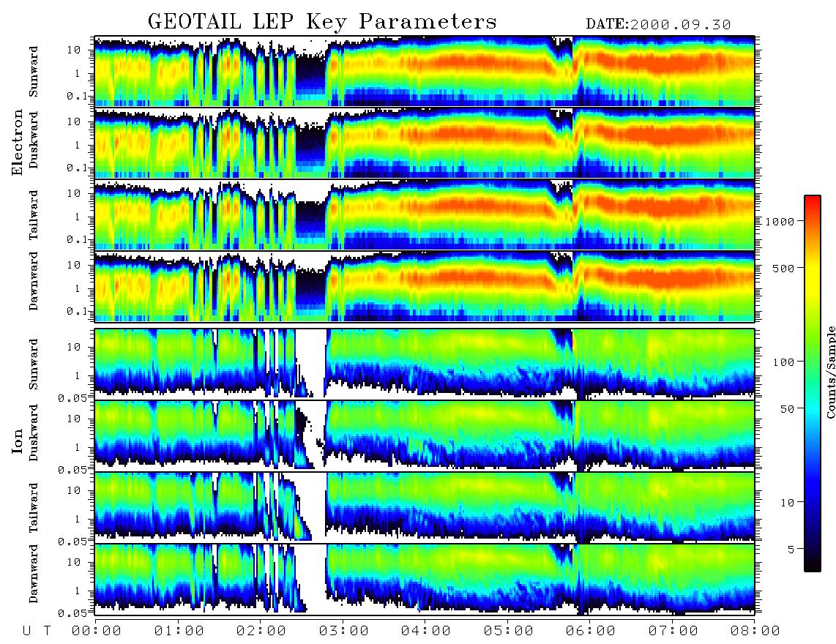The image size is (836, 644).
Task: Click the Ion Duskward spectrogram panel
Action: (x=425, y=435)
